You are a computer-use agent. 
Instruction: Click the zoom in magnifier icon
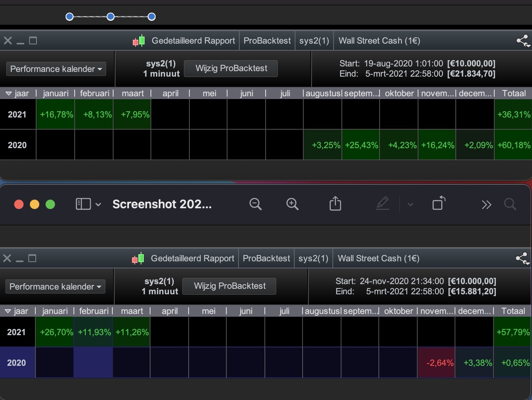tap(292, 204)
